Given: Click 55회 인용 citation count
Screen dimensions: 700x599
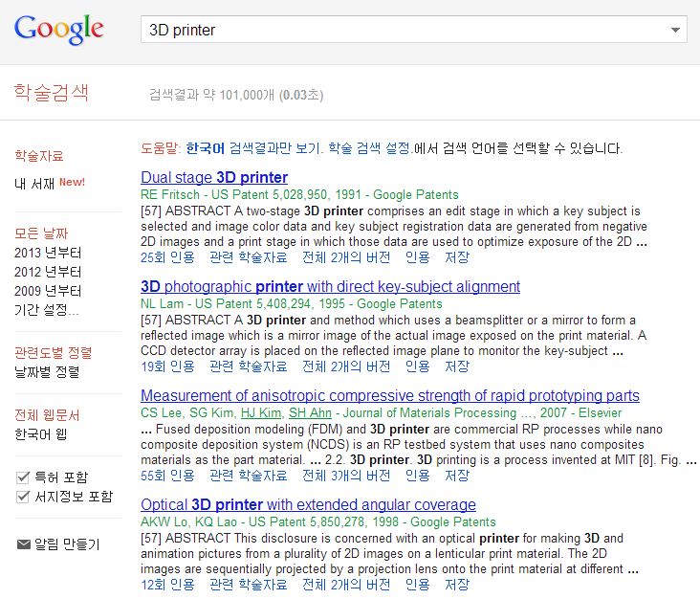Looking at the screenshot, I should click(x=168, y=476).
